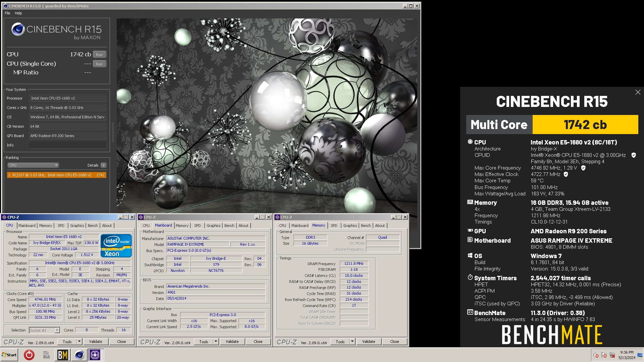Open Details arrow button in Ranking

pos(104,165)
